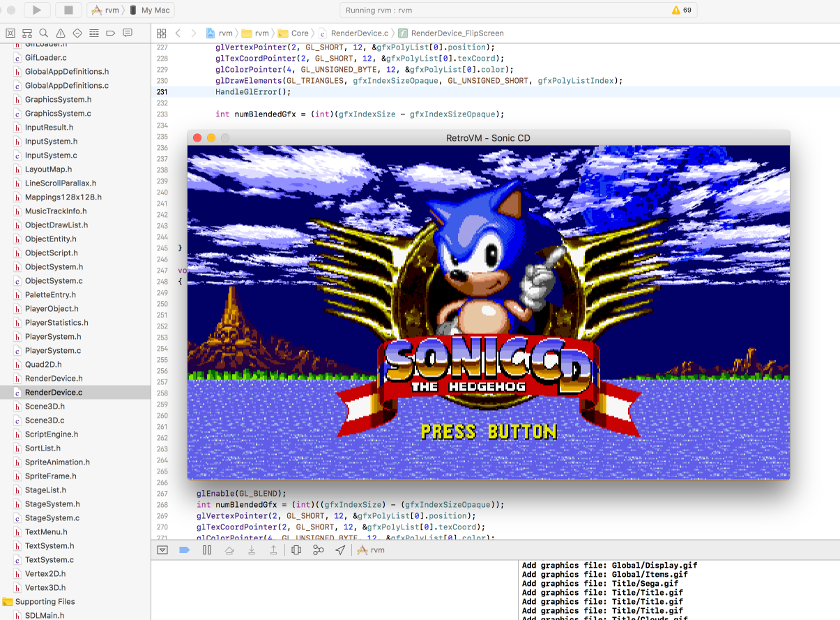Click the Step Into debug icon
This screenshot has height=620, width=840.
pyautogui.click(x=252, y=550)
